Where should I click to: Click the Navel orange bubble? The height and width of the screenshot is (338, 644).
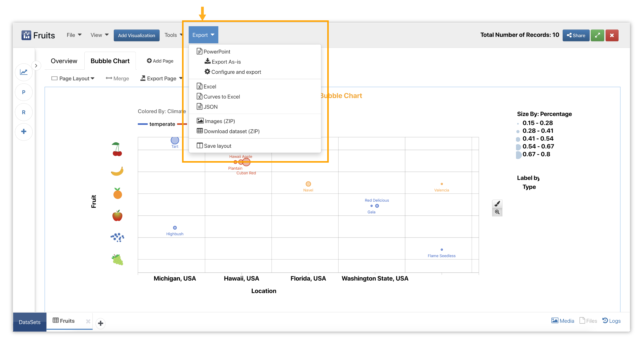(308, 184)
